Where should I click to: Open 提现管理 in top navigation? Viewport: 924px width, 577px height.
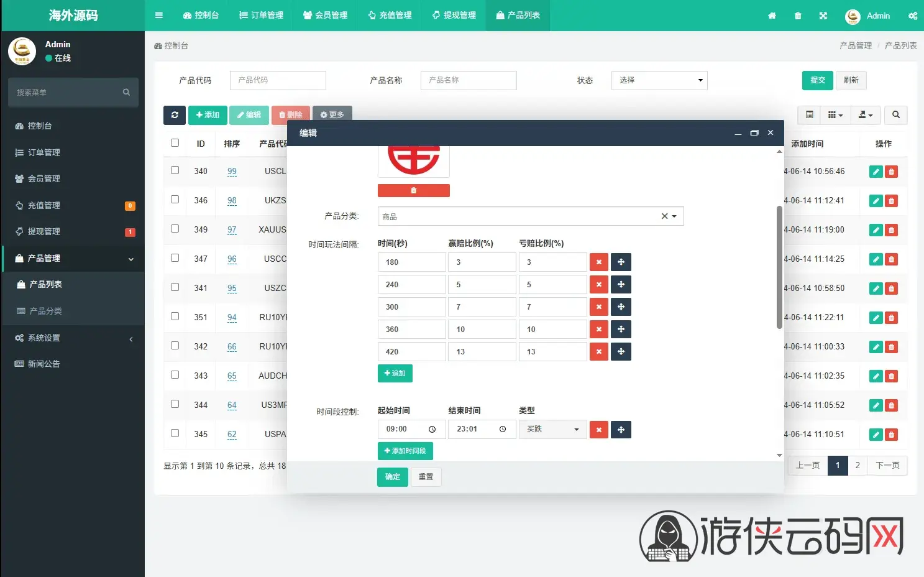(454, 16)
